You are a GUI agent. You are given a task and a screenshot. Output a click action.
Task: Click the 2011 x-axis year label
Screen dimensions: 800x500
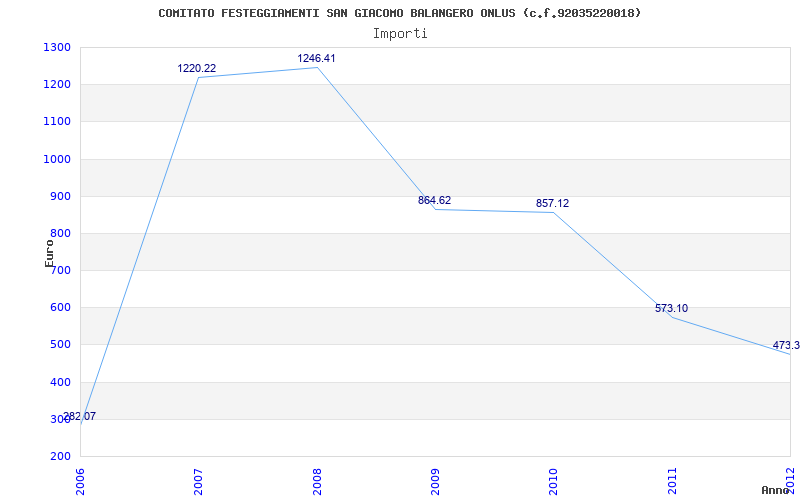[672, 481]
